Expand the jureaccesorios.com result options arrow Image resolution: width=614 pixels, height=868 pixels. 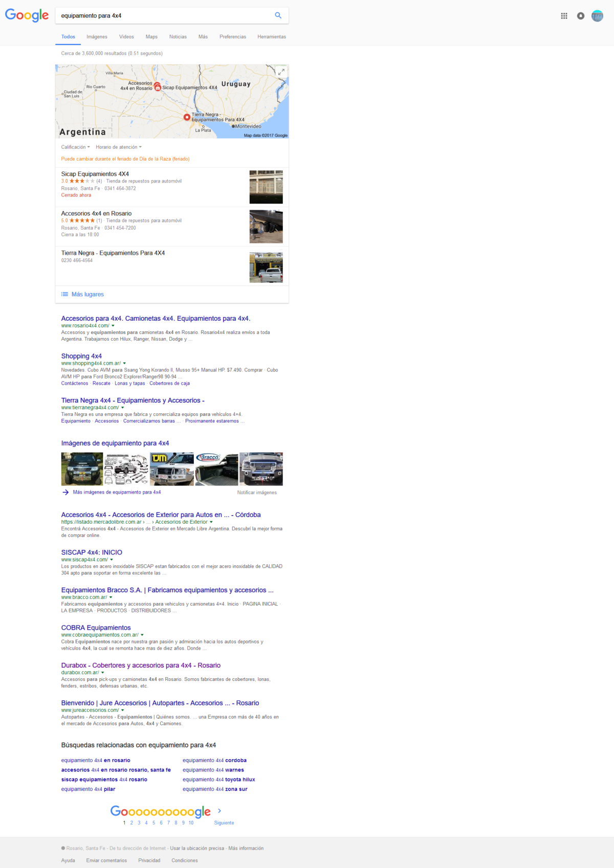pyautogui.click(x=123, y=710)
